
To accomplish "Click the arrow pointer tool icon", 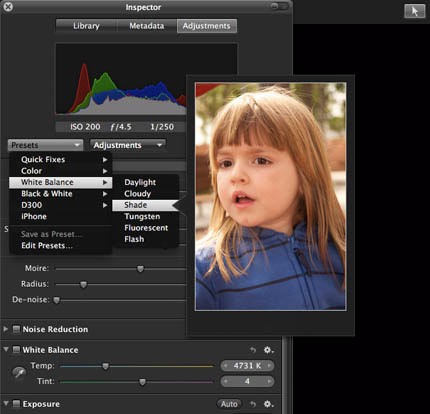I will [x=415, y=11].
